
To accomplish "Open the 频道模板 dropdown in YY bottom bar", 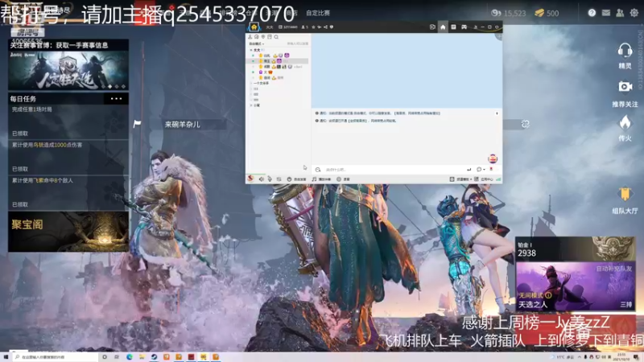I will (x=460, y=179).
